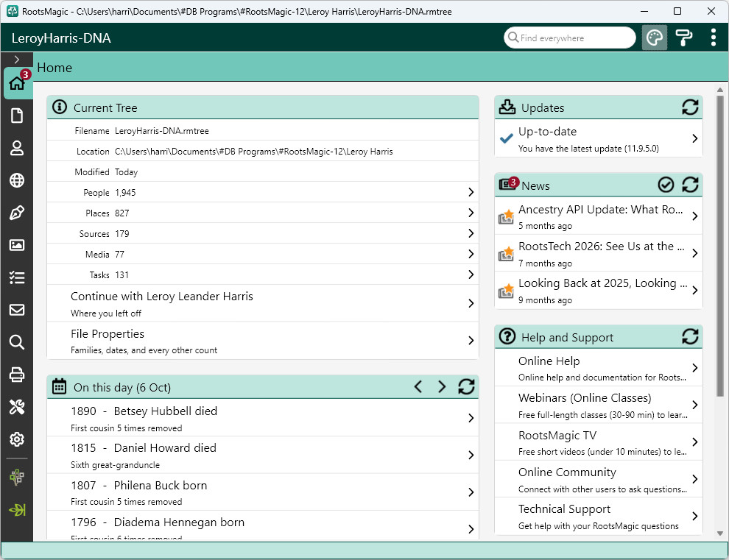Open the color theme palette

tap(655, 38)
